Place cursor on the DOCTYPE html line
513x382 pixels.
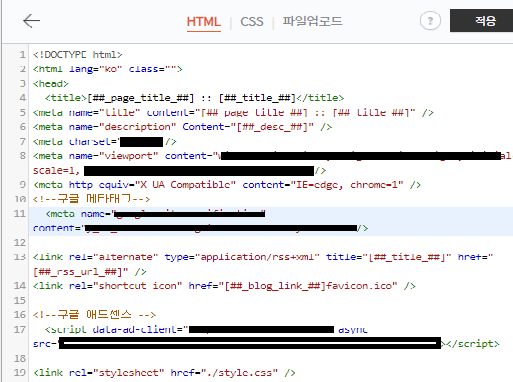tap(77, 54)
